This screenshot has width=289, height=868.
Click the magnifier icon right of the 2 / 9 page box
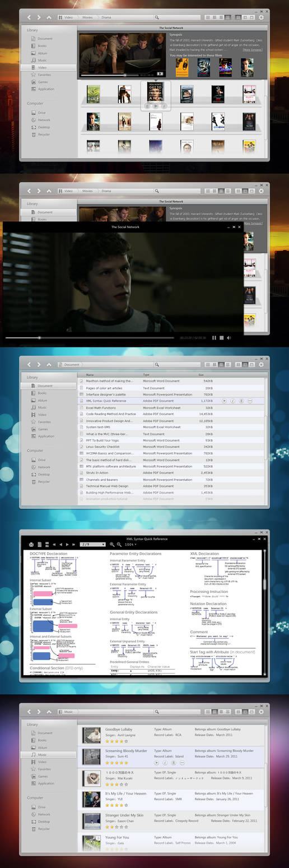pos(112,544)
